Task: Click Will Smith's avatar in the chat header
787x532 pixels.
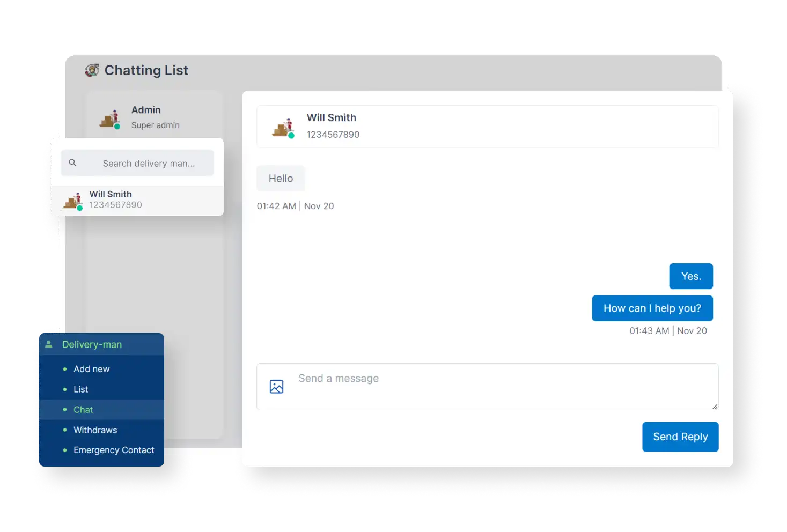Action: click(x=283, y=127)
